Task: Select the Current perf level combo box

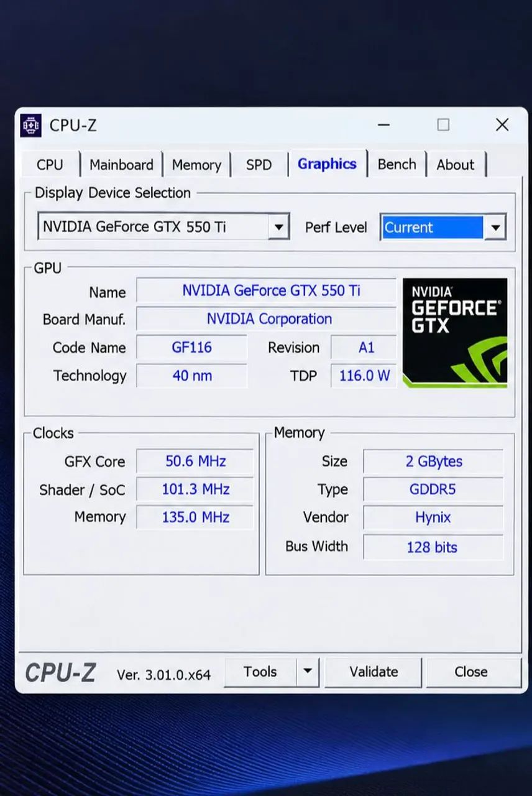Action: point(443,228)
